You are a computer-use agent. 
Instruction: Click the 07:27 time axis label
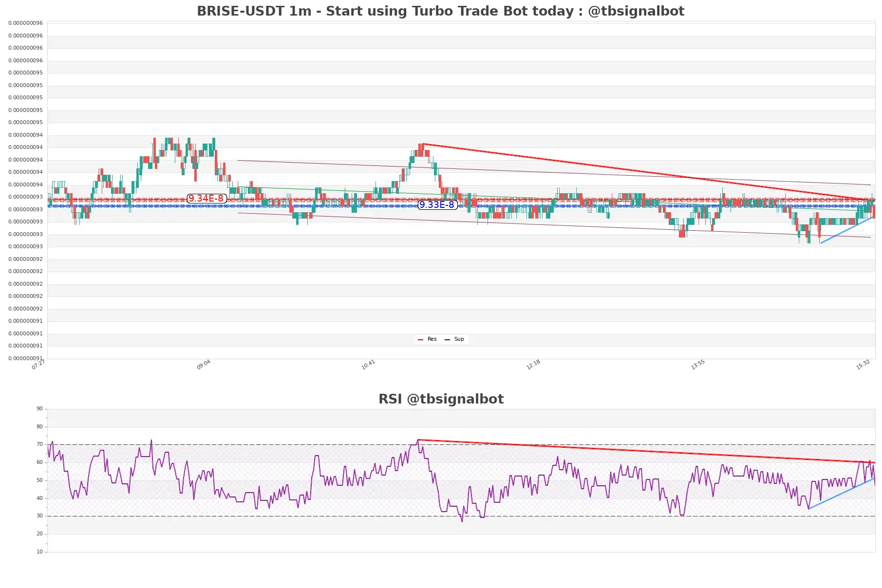click(38, 365)
